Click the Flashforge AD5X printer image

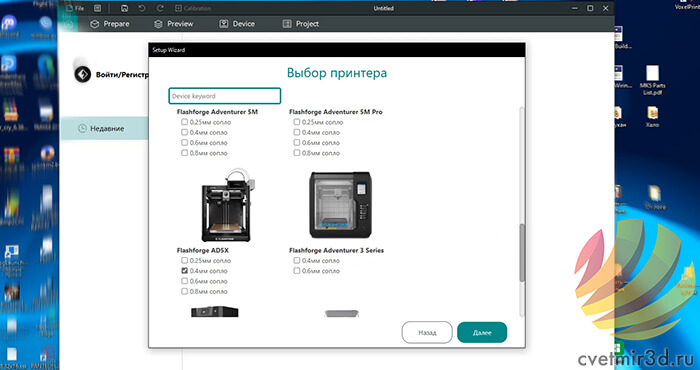click(x=228, y=205)
